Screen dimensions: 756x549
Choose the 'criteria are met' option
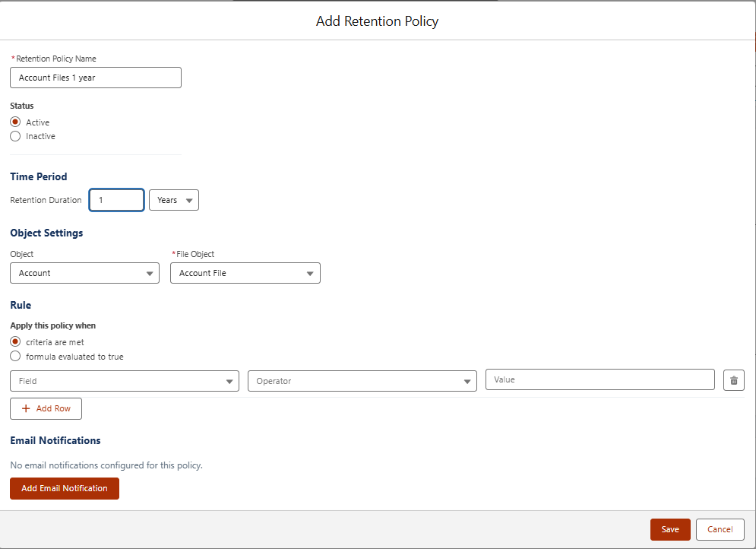pyautogui.click(x=15, y=341)
